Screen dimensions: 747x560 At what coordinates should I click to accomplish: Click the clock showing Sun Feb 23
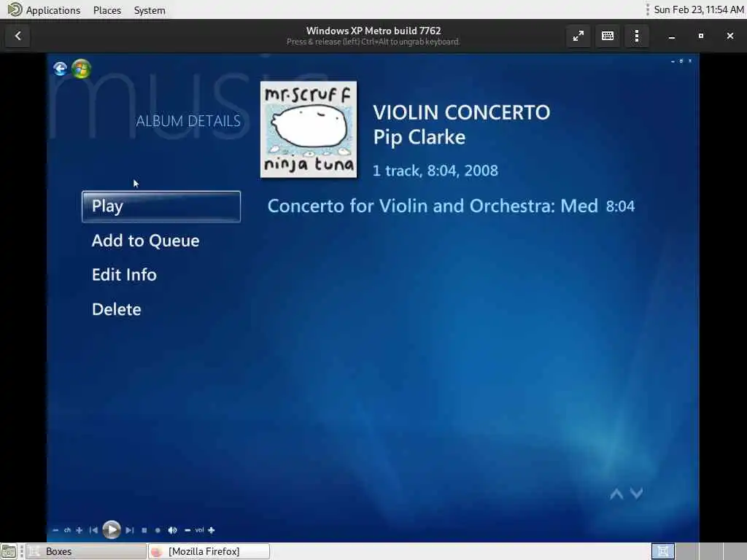(698, 9)
